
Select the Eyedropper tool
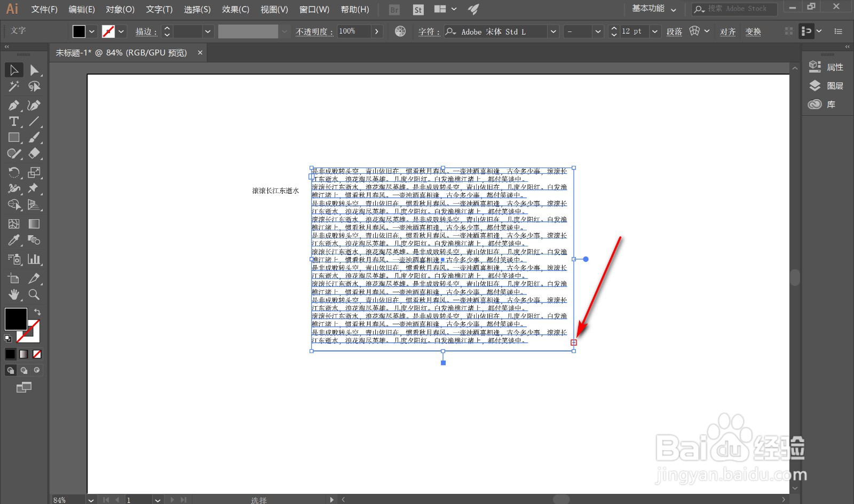click(x=14, y=240)
